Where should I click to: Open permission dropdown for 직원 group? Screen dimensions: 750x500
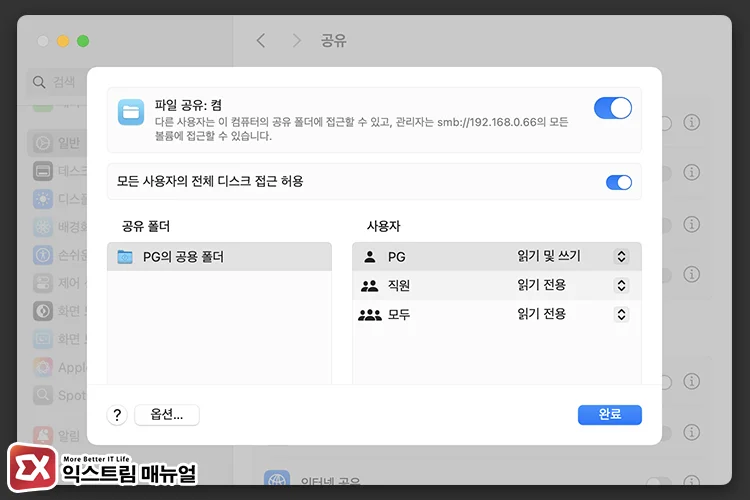click(621, 286)
